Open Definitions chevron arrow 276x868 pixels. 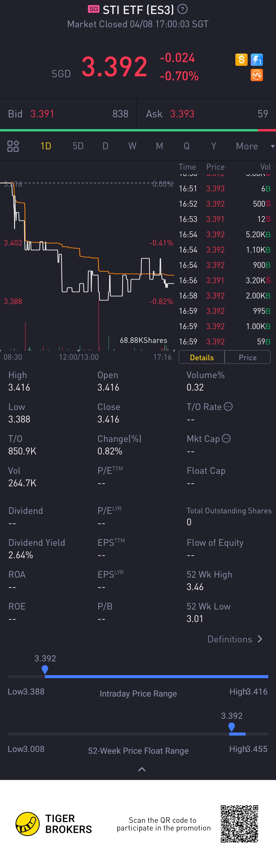pyautogui.click(x=260, y=639)
